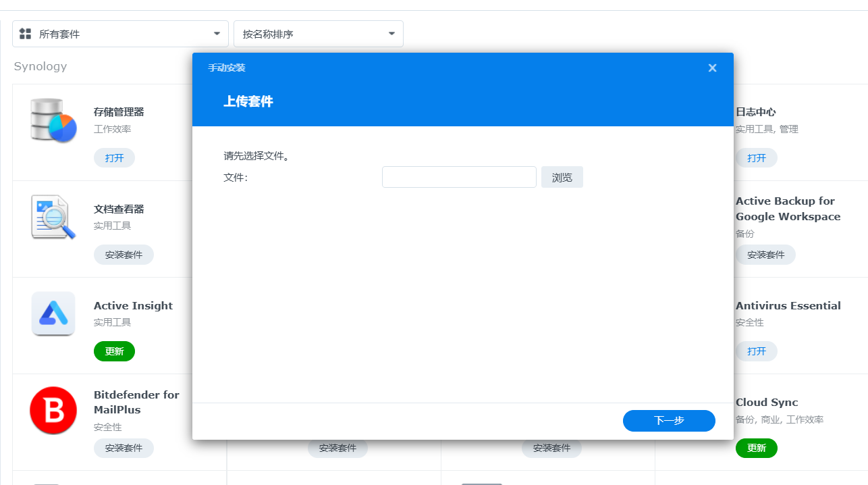Close the 手动安装 dialog with X
The image size is (868, 485).
pyautogui.click(x=712, y=68)
